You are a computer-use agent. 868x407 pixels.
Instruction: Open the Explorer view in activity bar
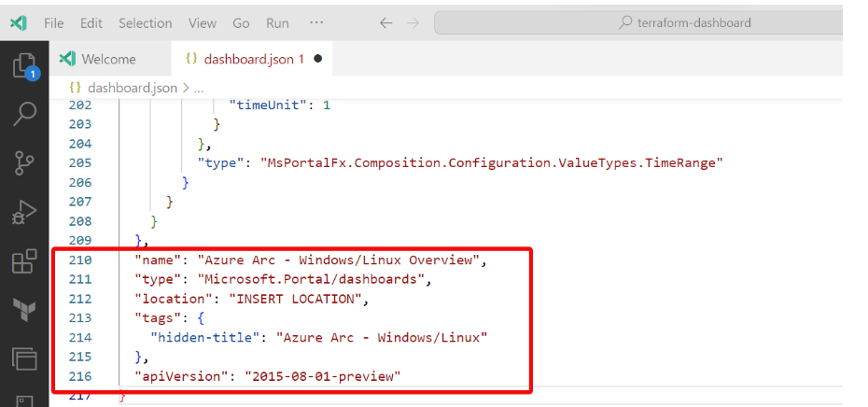click(x=24, y=67)
